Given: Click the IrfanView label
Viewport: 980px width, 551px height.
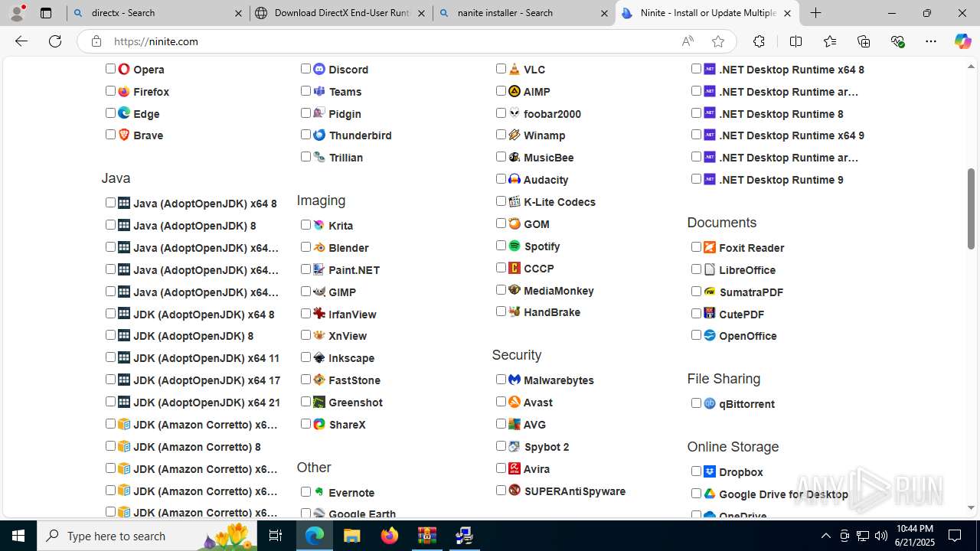Looking at the screenshot, I should point(352,314).
